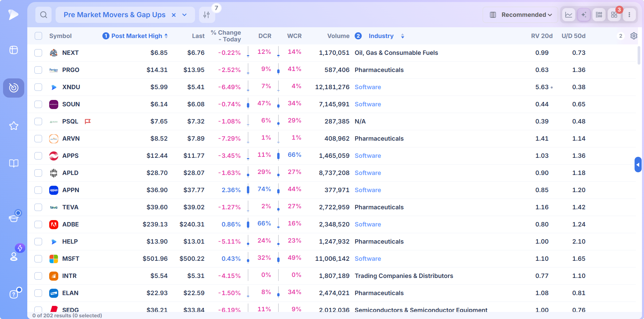
Task: Expand the Pre Market Movers screener dropdown
Action: point(185,15)
